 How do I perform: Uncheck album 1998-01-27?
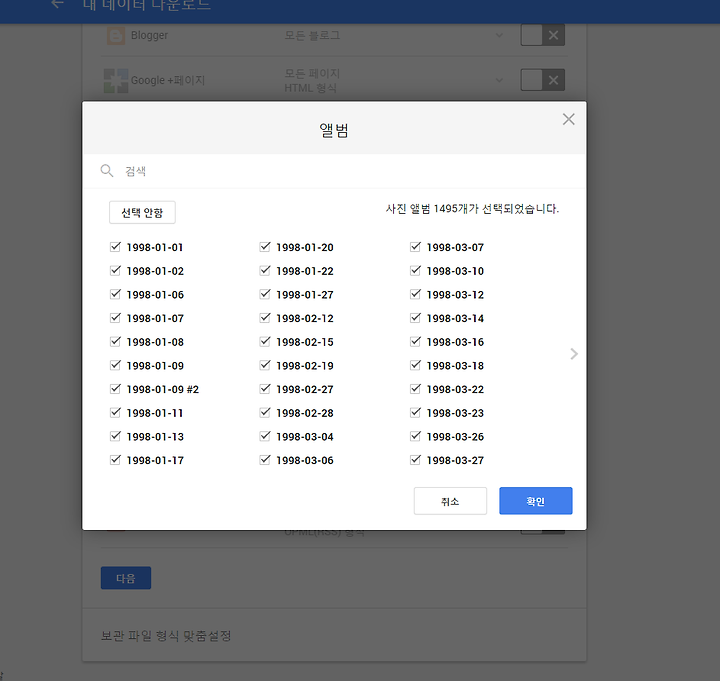[265, 294]
